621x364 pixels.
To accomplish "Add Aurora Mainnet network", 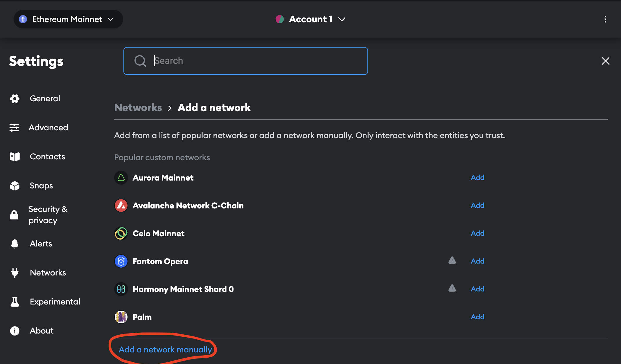I will (x=478, y=178).
